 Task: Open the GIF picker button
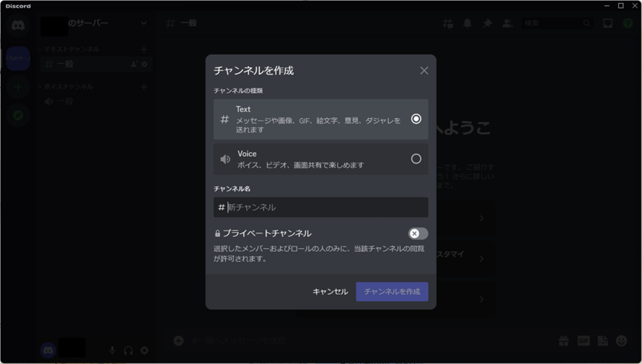click(583, 341)
